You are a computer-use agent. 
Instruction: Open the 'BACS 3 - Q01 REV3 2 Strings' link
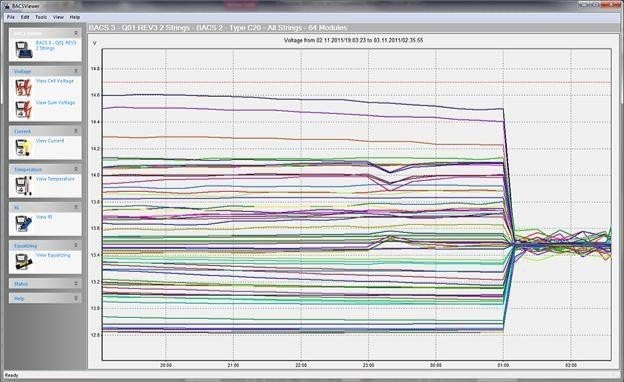[x=56, y=45]
